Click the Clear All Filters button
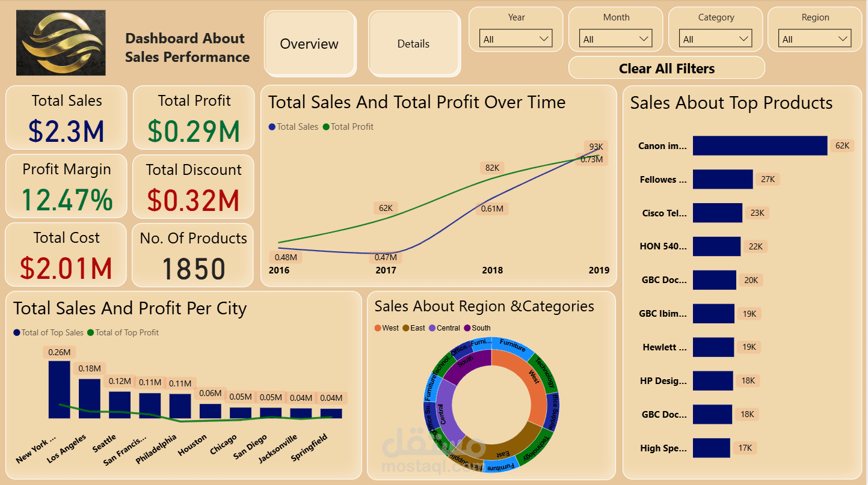The height and width of the screenshot is (485, 868). [666, 68]
